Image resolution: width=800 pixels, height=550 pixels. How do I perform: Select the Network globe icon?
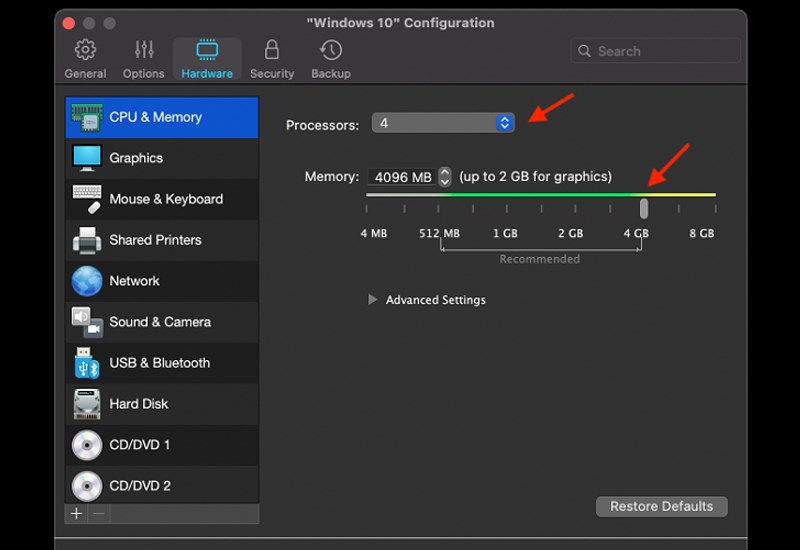87,281
